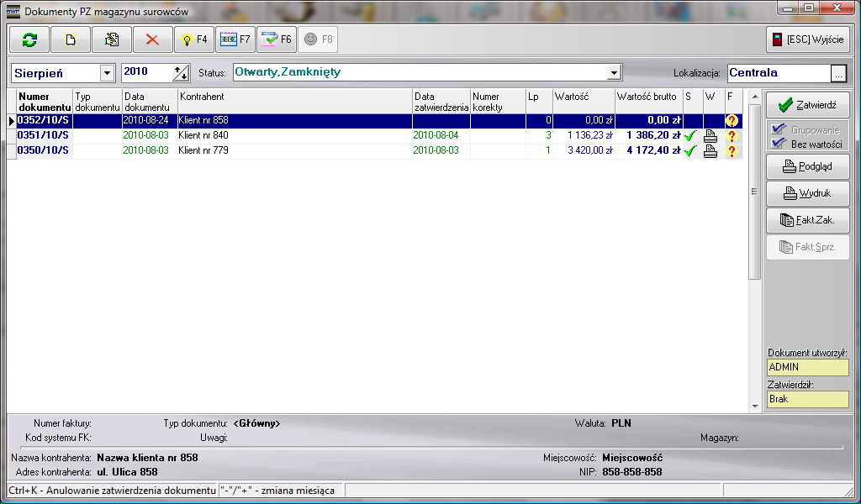Toggle the Bez wartości checkbox
The image size is (861, 504).
[779, 144]
